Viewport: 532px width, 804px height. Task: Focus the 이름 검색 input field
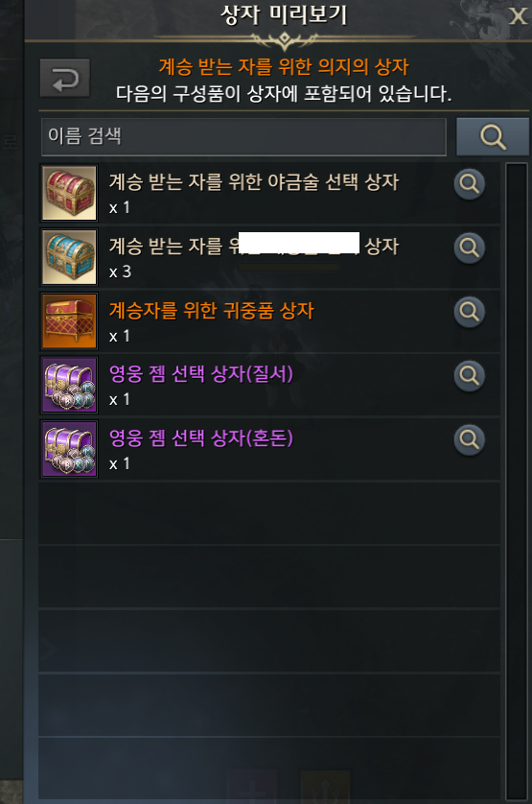244,137
